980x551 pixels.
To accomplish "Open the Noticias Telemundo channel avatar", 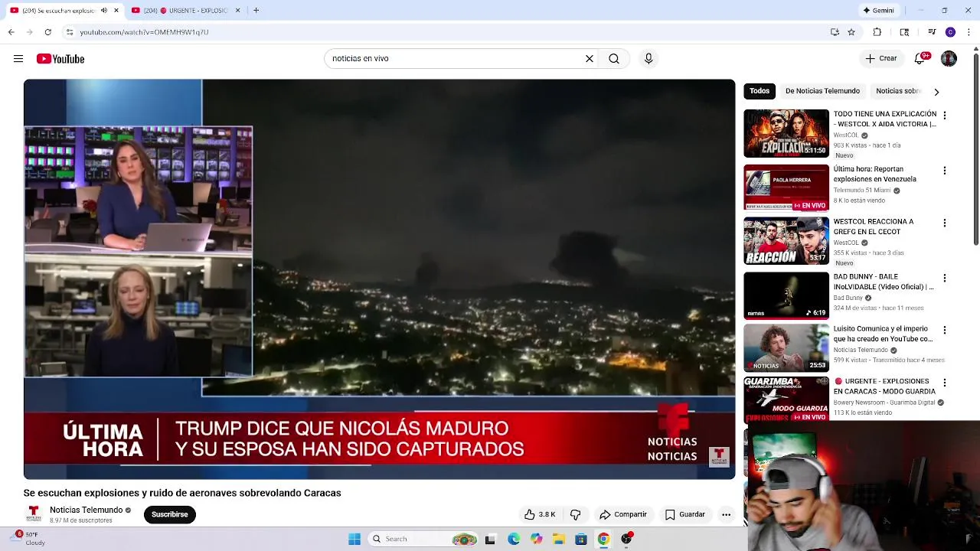I will [x=34, y=514].
